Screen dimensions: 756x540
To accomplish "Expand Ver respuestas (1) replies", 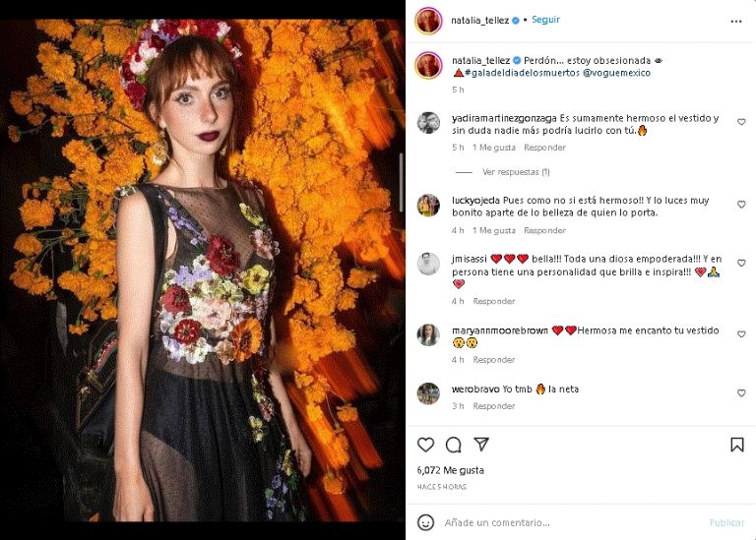I will click(516, 171).
